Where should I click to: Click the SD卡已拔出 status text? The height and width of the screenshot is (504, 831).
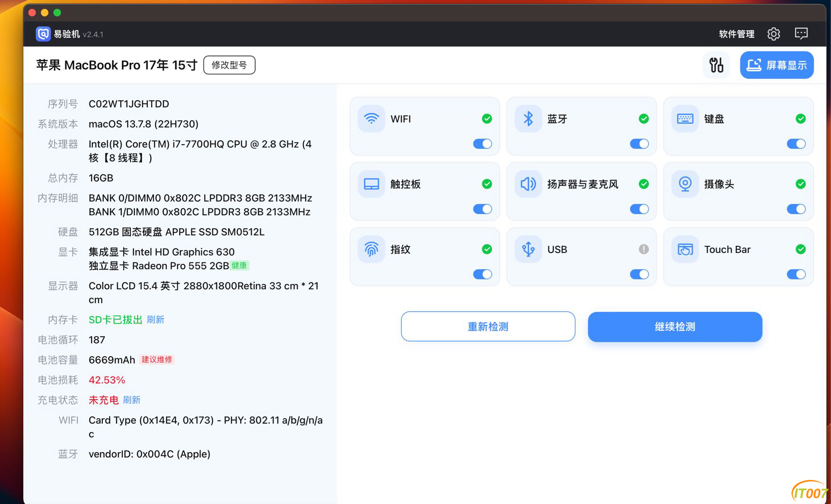coord(115,320)
